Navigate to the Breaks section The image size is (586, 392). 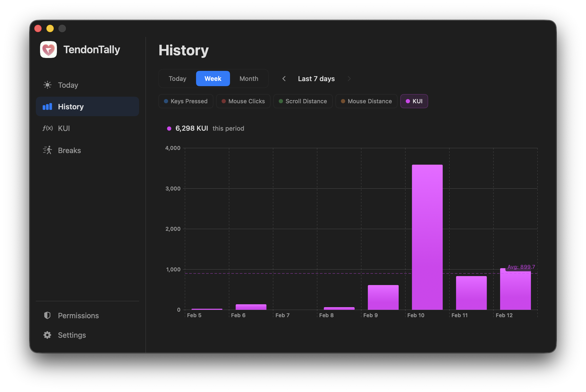coord(69,150)
